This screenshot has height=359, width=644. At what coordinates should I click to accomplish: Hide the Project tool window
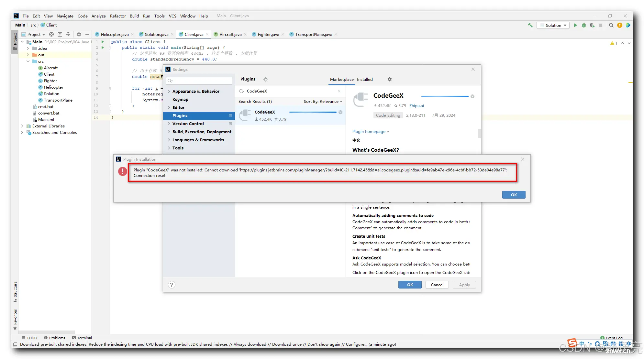click(87, 34)
